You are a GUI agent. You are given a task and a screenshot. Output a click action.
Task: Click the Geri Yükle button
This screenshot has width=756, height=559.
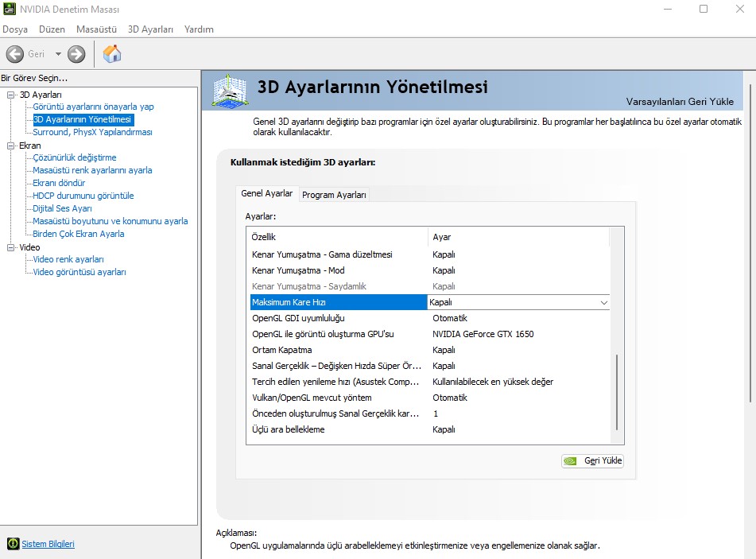click(592, 461)
